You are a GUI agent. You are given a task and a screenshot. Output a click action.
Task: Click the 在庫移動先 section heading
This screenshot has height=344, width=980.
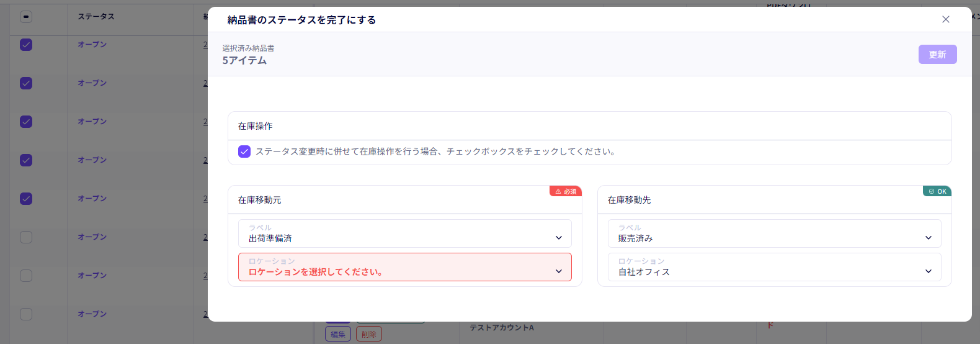coord(630,200)
